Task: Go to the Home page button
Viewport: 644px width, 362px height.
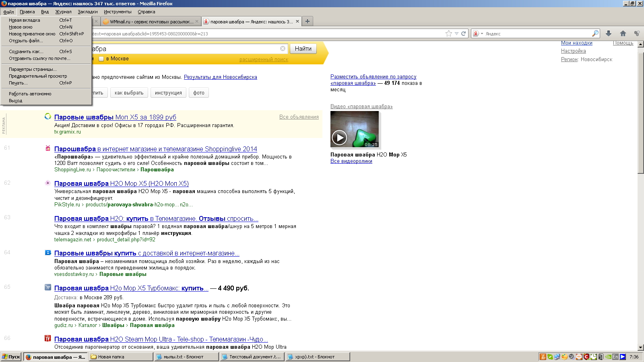Action: pyautogui.click(x=623, y=33)
